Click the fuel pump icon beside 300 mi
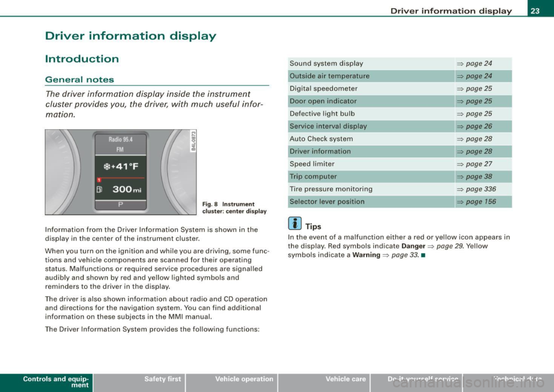Image resolution: width=554 pixels, height=392 pixels. [99, 190]
